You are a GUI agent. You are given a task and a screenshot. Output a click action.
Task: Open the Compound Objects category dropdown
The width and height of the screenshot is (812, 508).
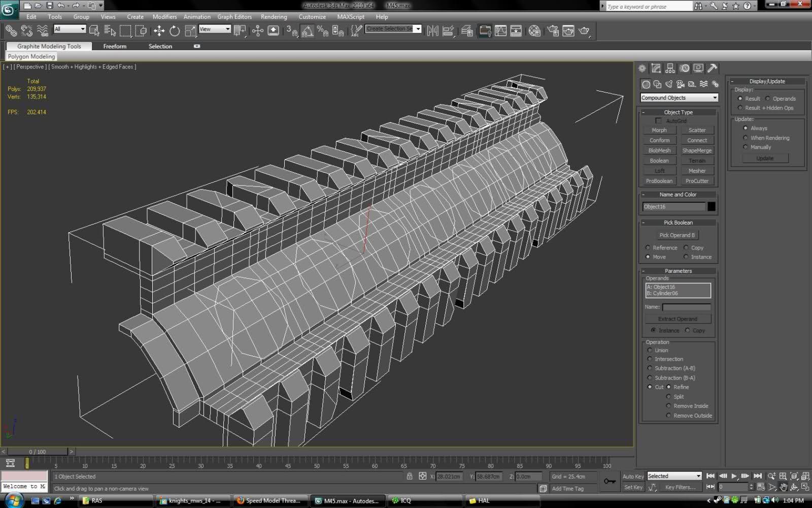click(679, 98)
